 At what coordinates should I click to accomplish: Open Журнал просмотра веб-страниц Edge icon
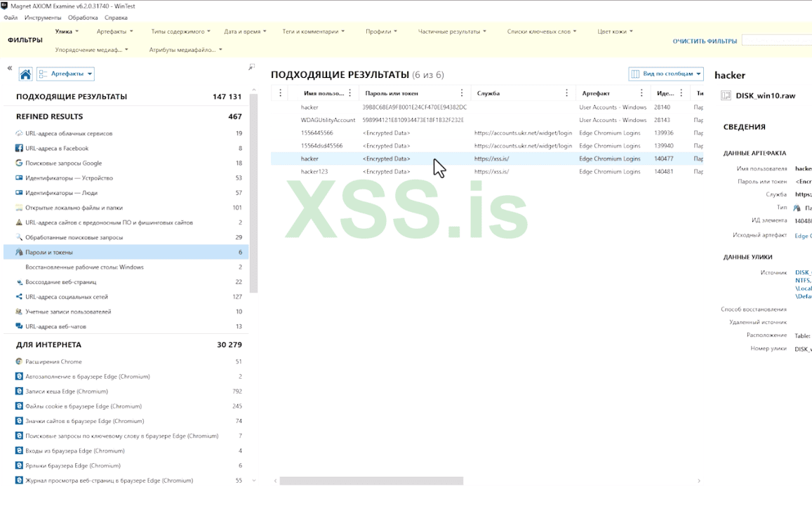click(x=19, y=481)
